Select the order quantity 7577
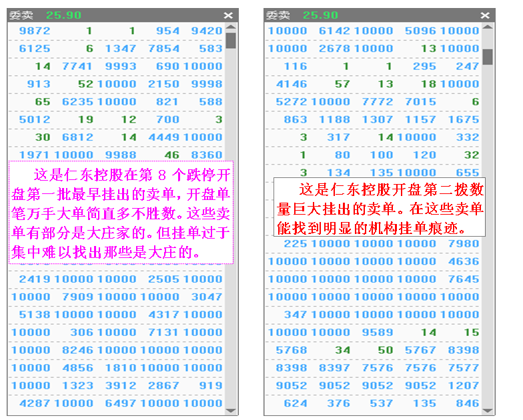523x420 pixels. (x=464, y=368)
